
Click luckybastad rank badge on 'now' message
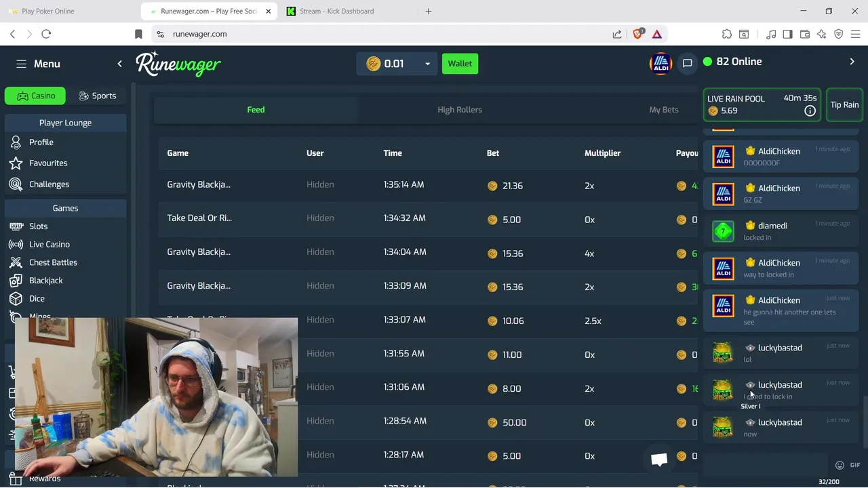pyautogui.click(x=750, y=422)
